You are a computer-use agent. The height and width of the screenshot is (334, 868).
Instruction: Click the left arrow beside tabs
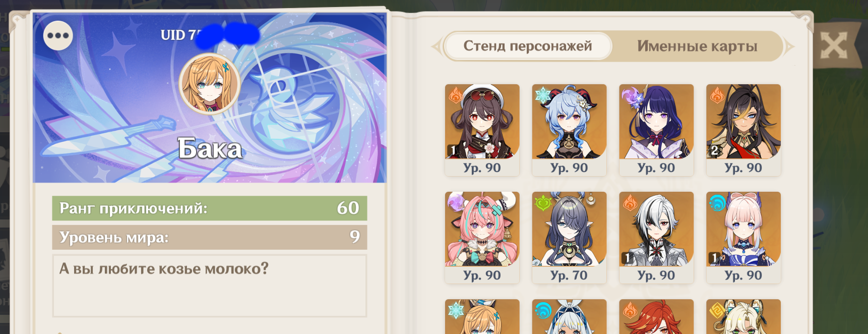coord(437,47)
